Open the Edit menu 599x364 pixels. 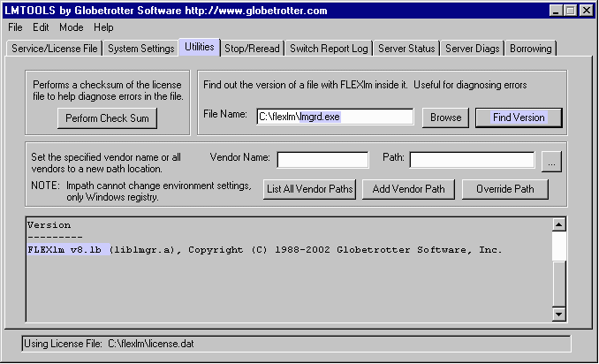click(x=41, y=27)
